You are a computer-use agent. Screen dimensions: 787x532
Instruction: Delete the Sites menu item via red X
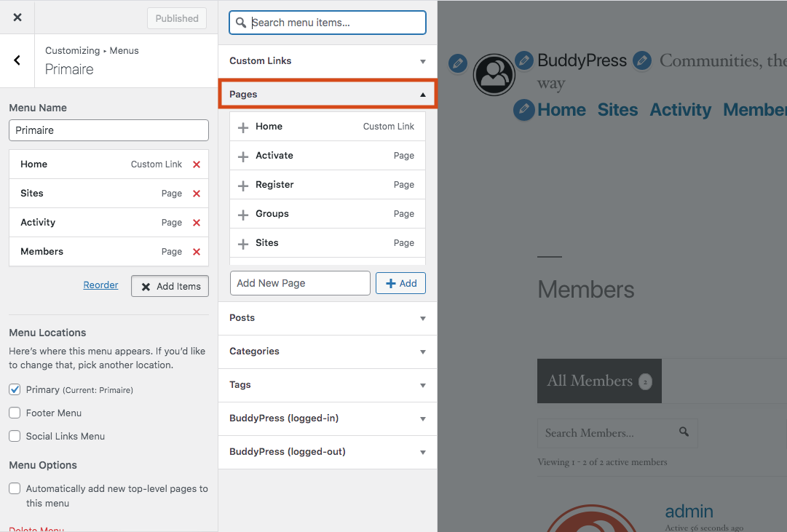coord(196,194)
